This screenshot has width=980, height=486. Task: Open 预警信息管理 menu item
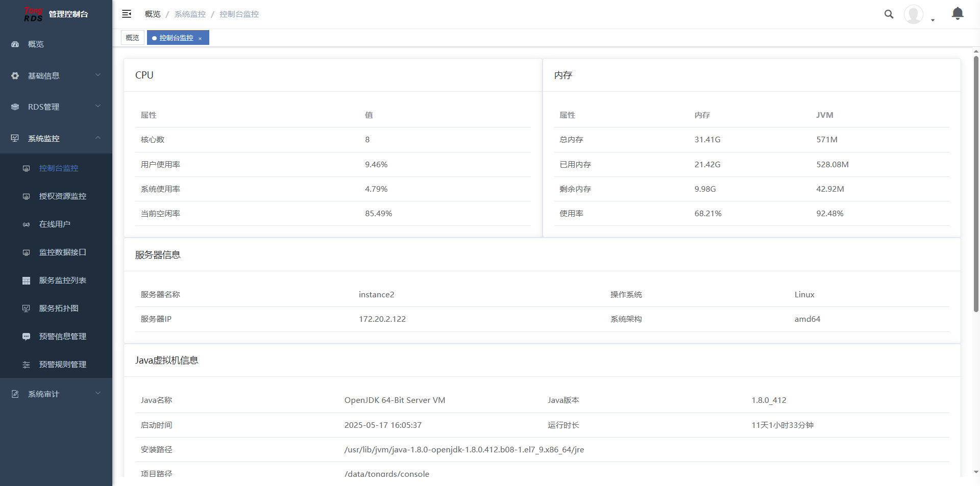tap(56, 337)
